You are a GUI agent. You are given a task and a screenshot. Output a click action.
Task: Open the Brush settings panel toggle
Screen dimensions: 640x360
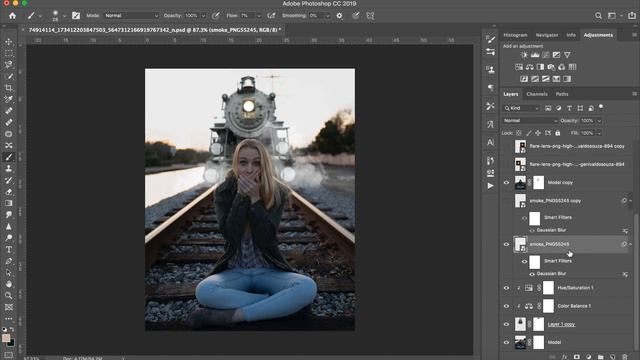tap(76, 16)
